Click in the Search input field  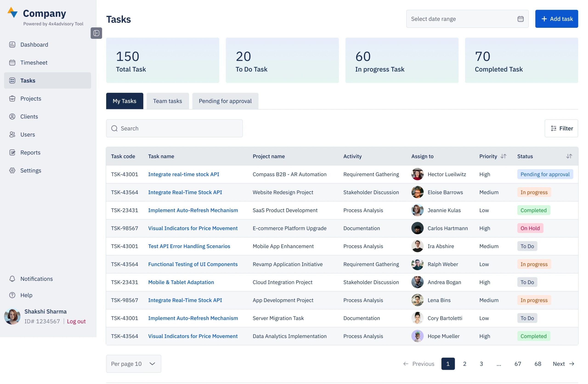point(178,128)
